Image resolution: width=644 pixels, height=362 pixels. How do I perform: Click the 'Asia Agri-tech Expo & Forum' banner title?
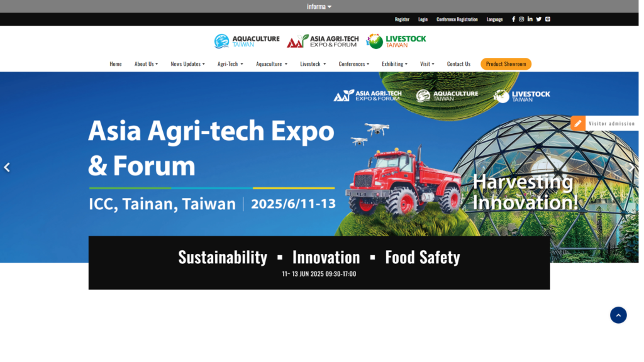213,150
